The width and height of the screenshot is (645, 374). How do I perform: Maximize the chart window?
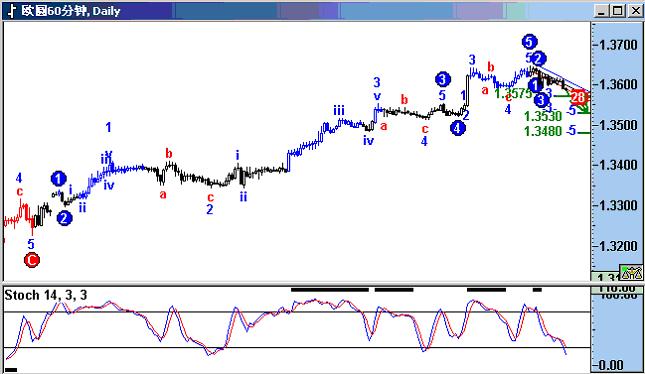(618, 11)
